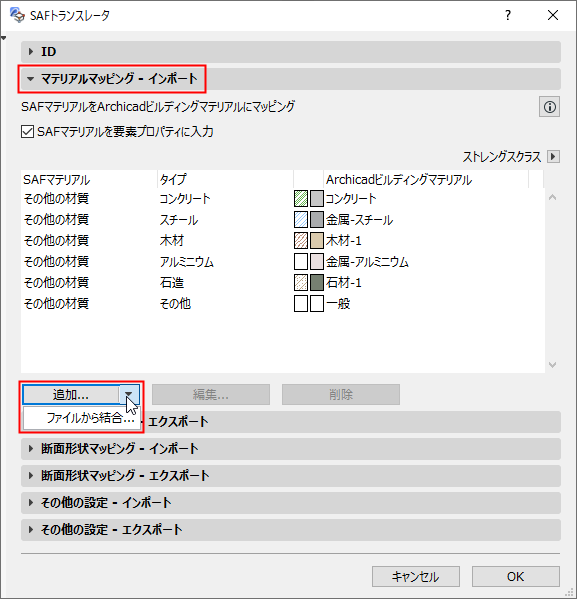The width and height of the screenshot is (577, 599).
Task: Click 木材-1 building material name
Action: [344, 241]
